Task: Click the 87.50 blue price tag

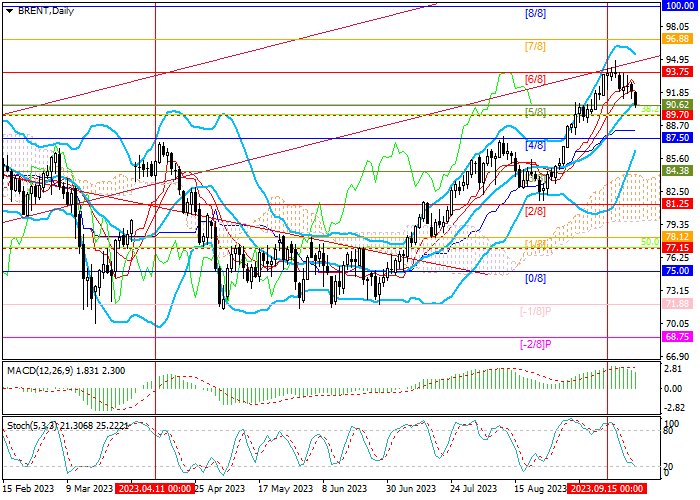Action: (x=677, y=138)
